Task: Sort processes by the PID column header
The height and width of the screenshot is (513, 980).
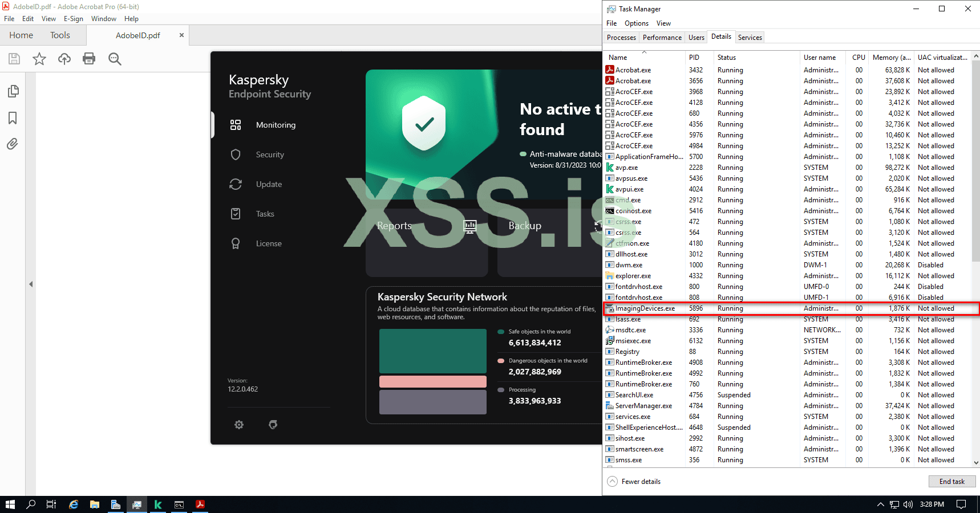Action: point(699,58)
